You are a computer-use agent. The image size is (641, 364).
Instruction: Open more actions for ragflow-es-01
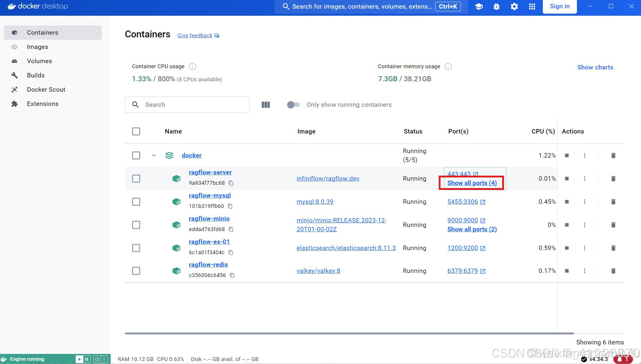[x=584, y=248]
